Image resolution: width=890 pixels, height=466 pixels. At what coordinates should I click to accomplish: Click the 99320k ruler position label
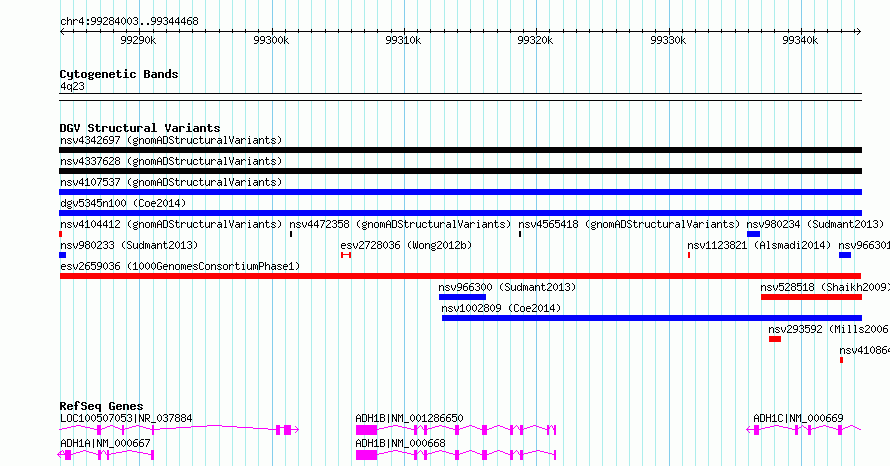click(535, 40)
